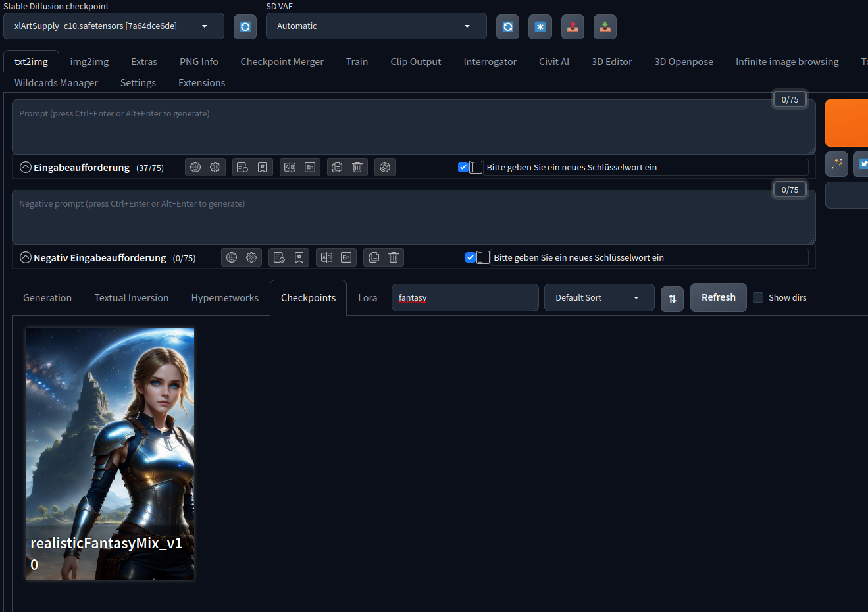Enable the Show dirs checkbox
This screenshot has height=612, width=868.
coord(758,297)
